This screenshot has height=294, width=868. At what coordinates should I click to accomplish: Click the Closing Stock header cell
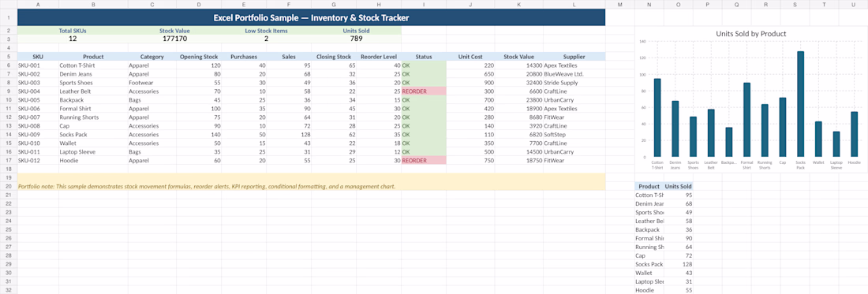point(334,57)
